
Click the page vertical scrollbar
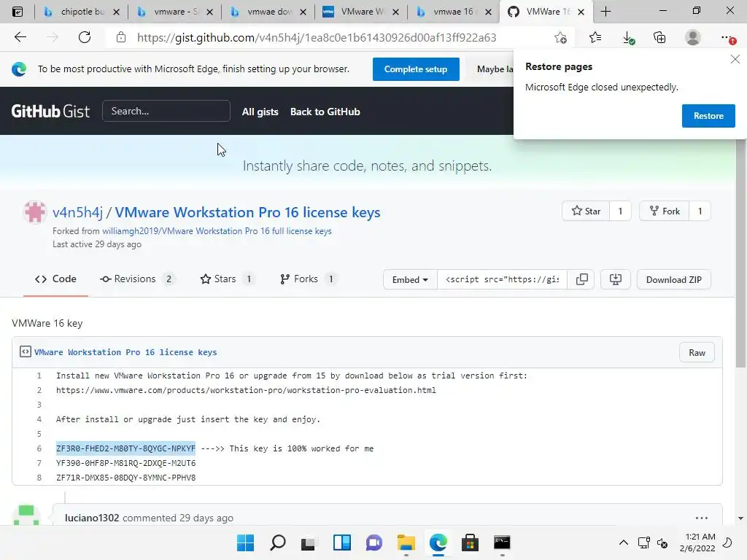[x=740, y=252]
